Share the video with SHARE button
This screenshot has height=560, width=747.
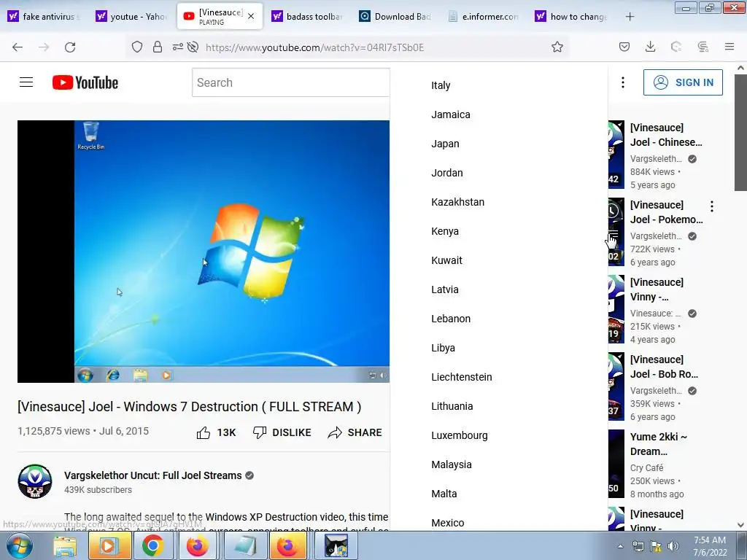click(355, 432)
